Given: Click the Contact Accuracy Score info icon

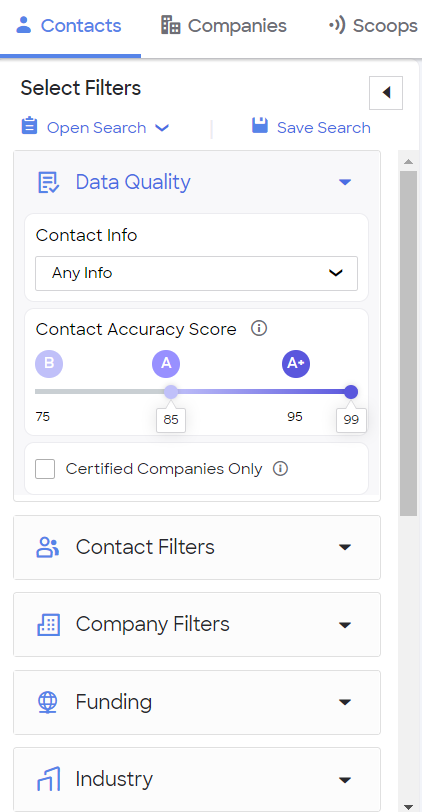Looking at the screenshot, I should point(259,328).
